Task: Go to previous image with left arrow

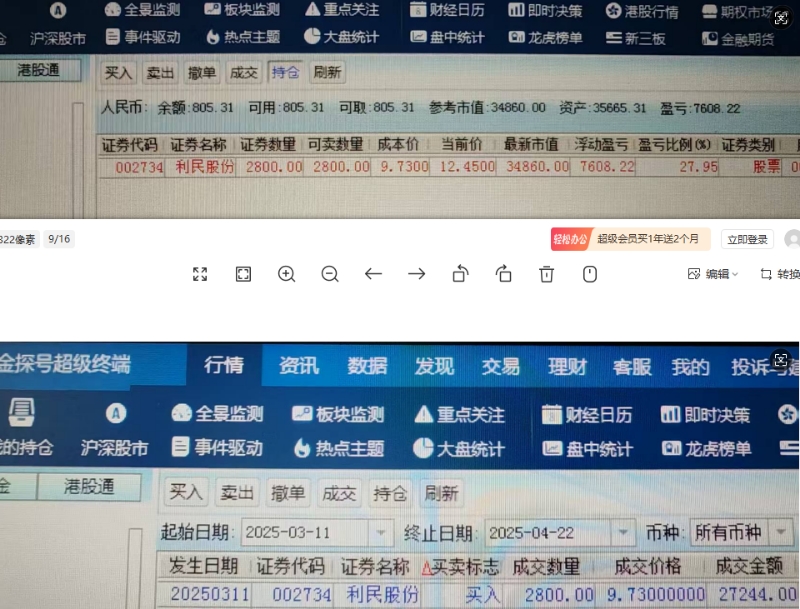Action: click(x=373, y=274)
